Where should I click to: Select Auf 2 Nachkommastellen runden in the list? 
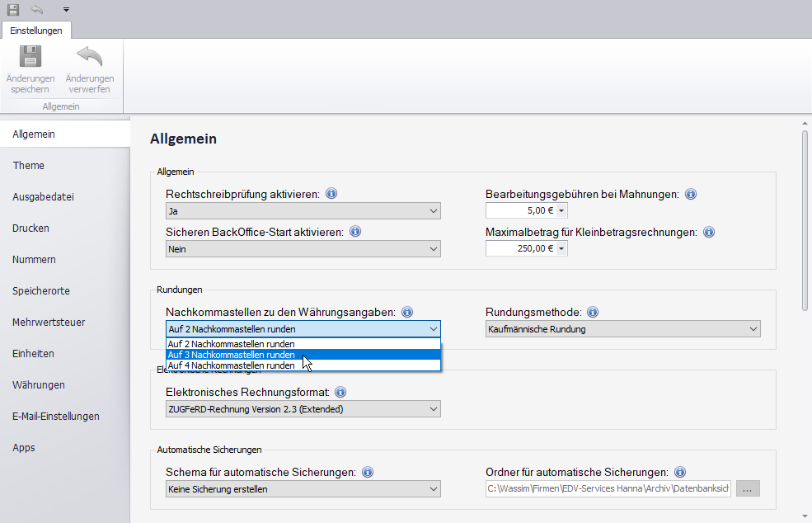pyautogui.click(x=303, y=344)
